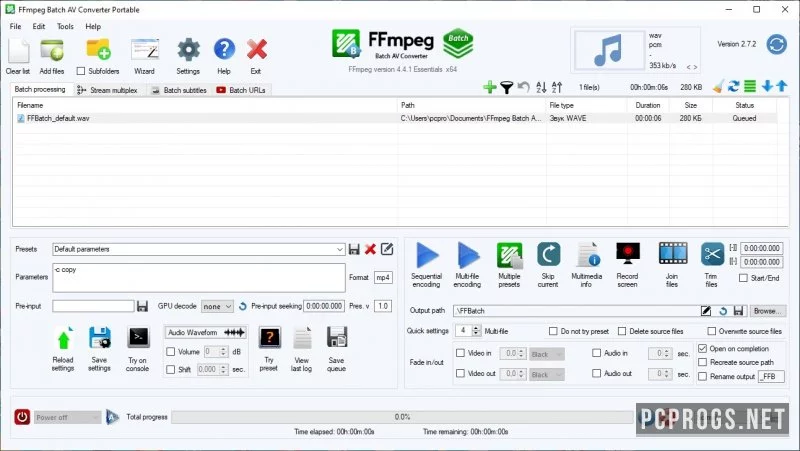This screenshot has height=451, width=800.
Task: Open Settings gear icon
Action: click(x=188, y=51)
